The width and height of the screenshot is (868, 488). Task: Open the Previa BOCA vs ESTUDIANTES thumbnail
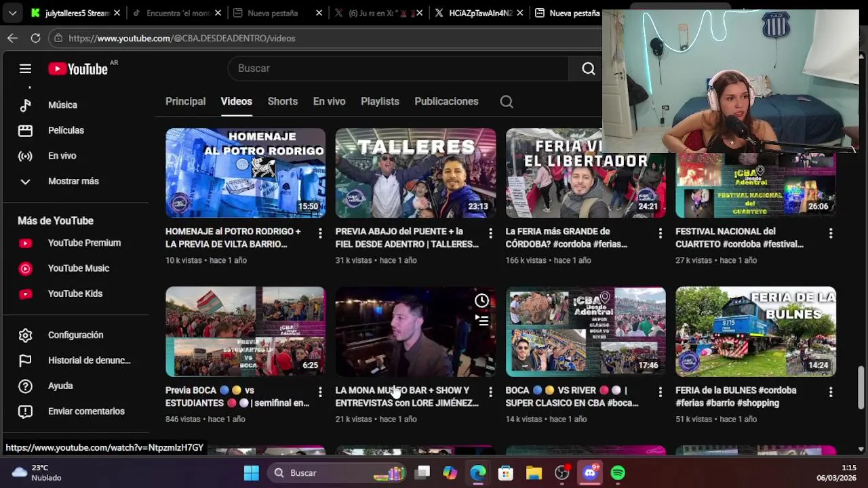pos(245,331)
